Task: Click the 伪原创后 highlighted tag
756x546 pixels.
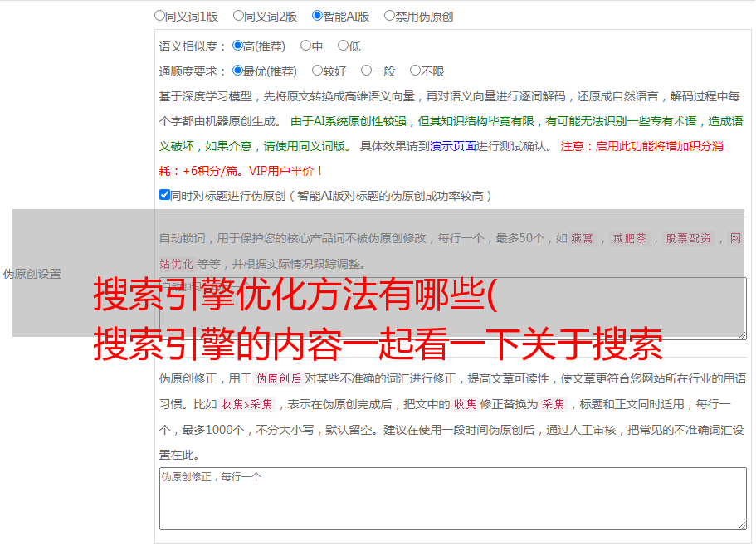Action: click(x=279, y=379)
